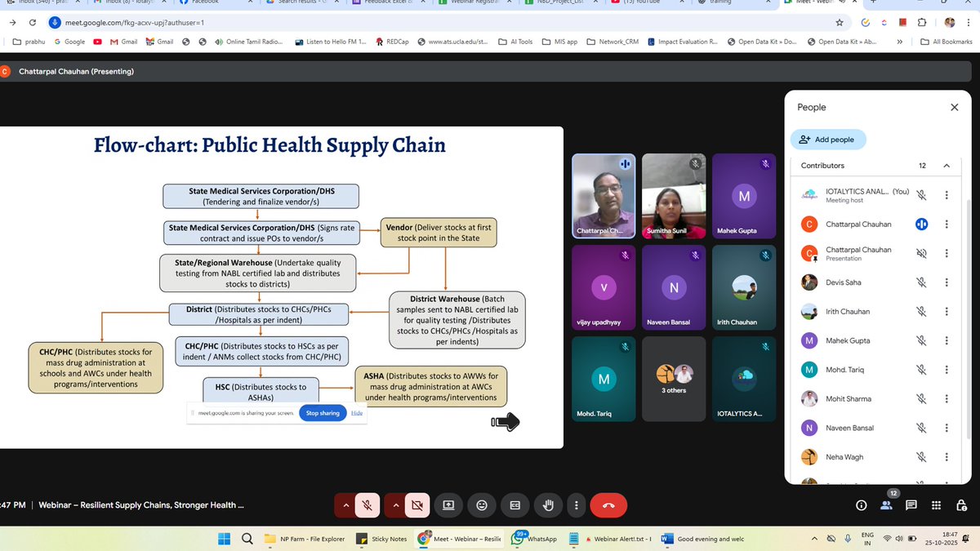Open more actions for Devis Saha
This screenshot has height=551, width=980.
point(947,282)
